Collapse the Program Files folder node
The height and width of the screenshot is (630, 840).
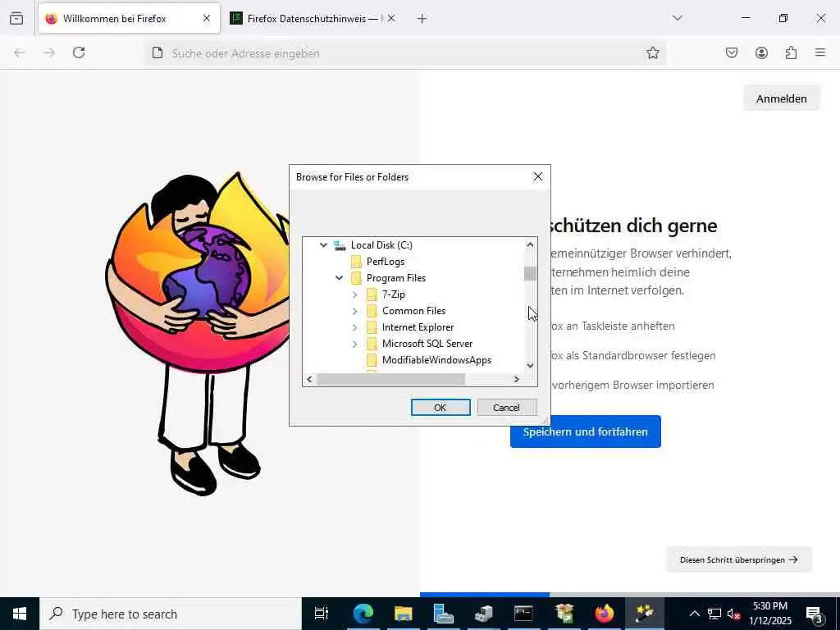[339, 278]
